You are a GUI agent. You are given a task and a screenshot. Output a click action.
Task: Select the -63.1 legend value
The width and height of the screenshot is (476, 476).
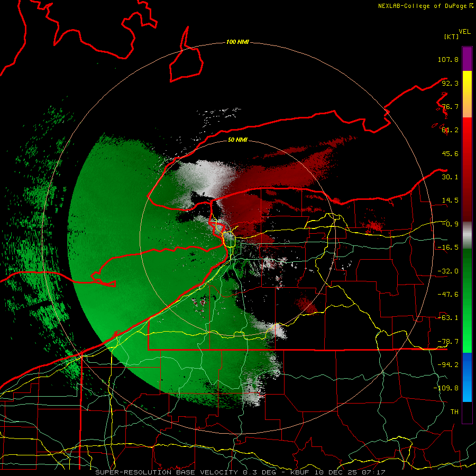[448, 318]
